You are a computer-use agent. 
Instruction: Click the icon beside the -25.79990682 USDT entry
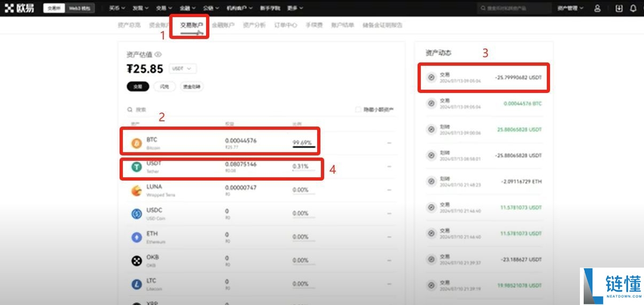tap(431, 77)
